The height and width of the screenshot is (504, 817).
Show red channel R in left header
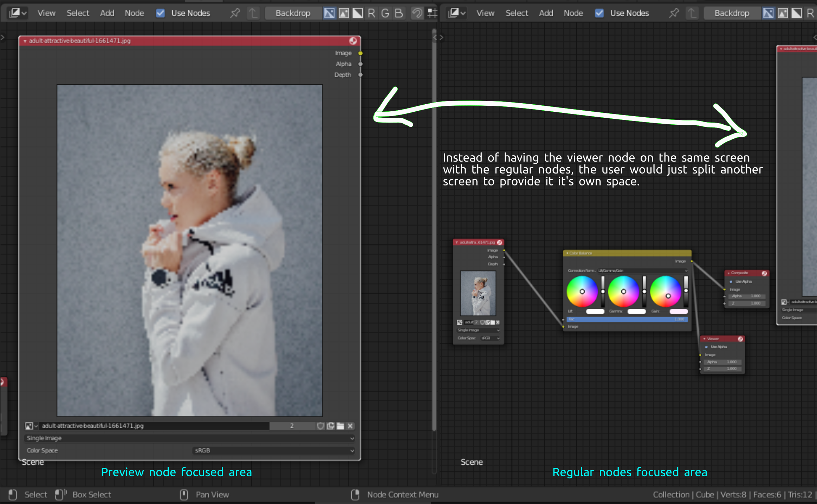point(371,13)
